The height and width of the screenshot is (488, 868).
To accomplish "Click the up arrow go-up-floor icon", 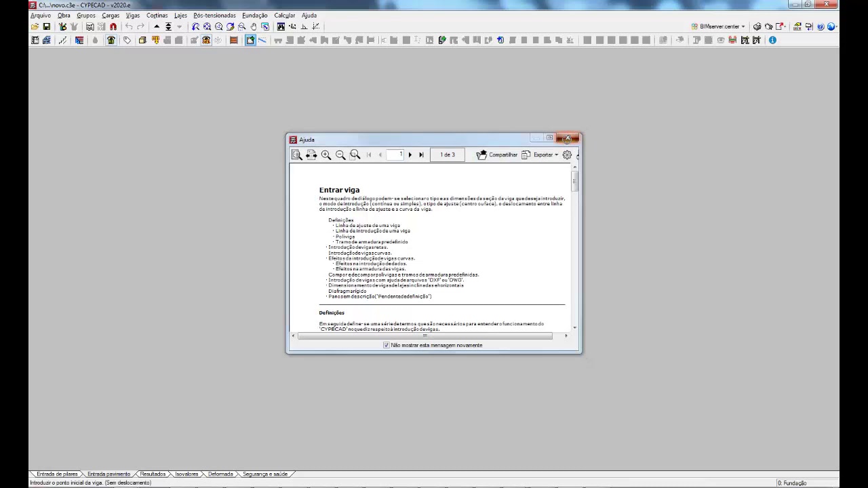I will click(157, 26).
